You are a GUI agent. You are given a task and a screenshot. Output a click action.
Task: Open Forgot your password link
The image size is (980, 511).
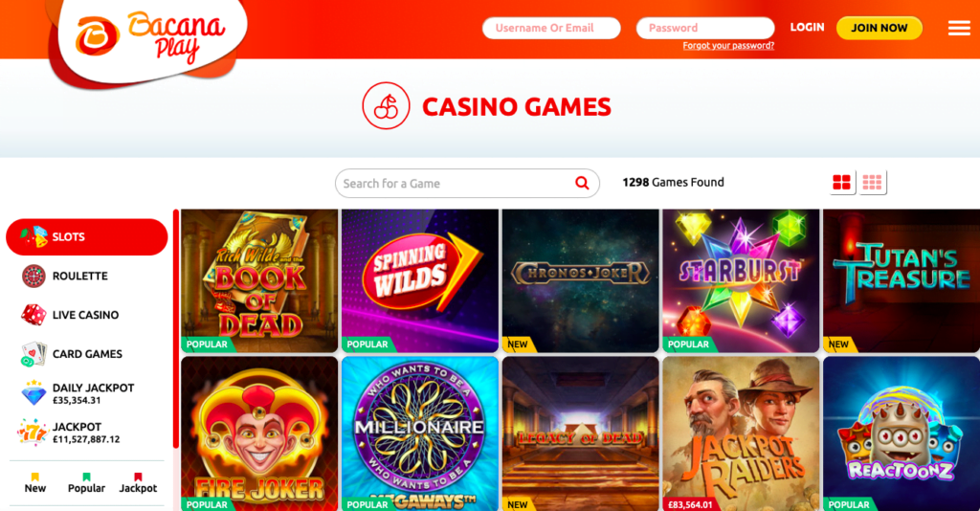point(728,46)
